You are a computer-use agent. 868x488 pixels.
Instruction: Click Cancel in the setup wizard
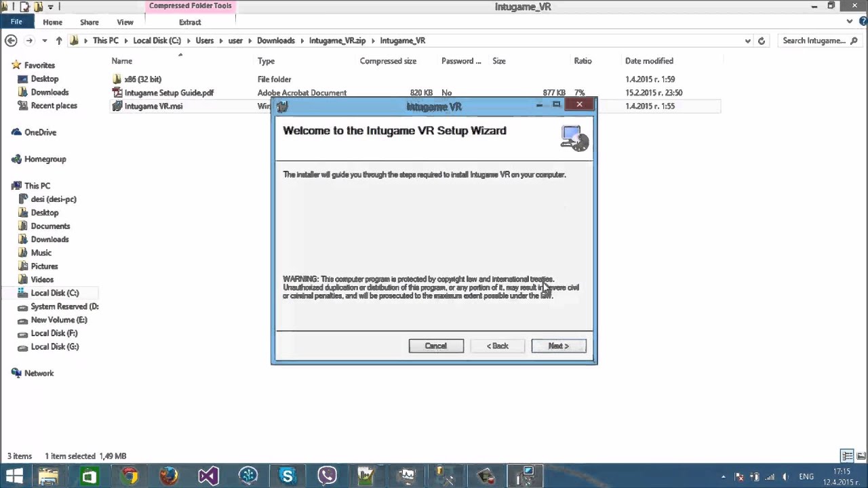[x=436, y=346]
